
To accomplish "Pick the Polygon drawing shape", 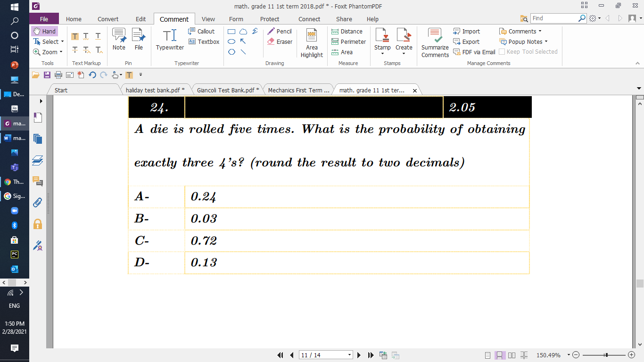I will [x=232, y=52].
